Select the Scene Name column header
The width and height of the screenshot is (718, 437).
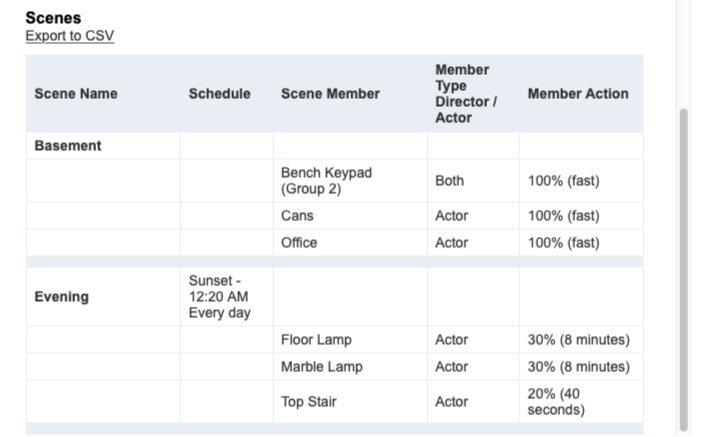tap(76, 93)
